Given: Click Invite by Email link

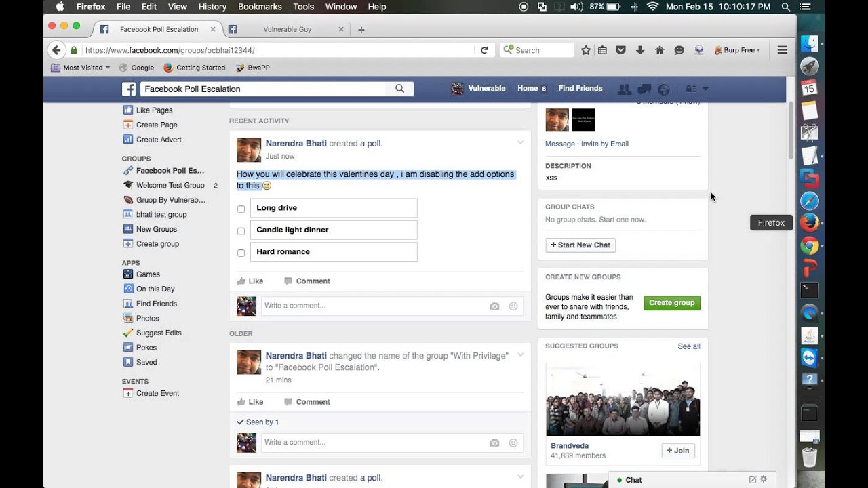Looking at the screenshot, I should 605,144.
